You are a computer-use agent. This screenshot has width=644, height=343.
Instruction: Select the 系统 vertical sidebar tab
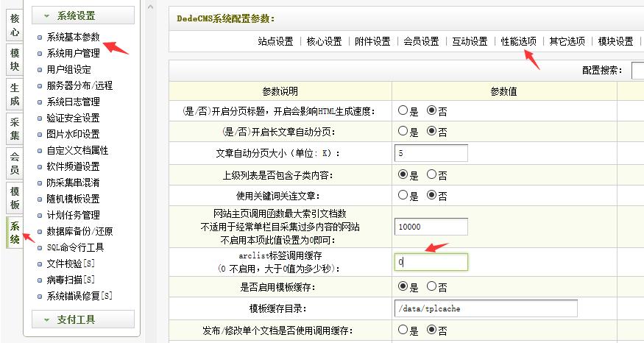pos(15,232)
